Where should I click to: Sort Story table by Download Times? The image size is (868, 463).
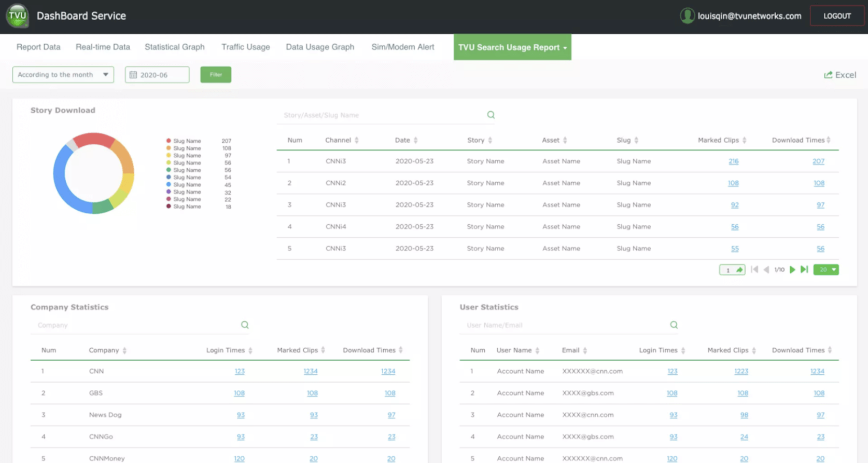click(828, 140)
